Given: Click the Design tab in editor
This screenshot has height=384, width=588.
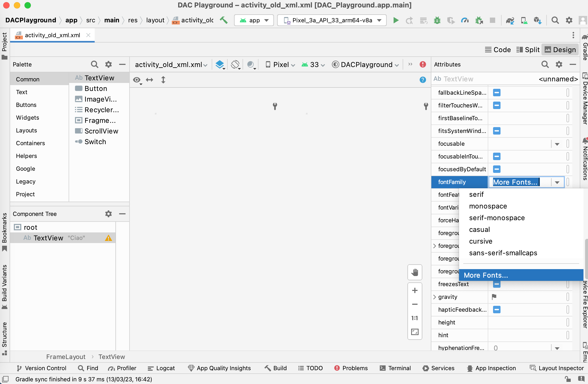Looking at the screenshot, I should (x=560, y=49).
